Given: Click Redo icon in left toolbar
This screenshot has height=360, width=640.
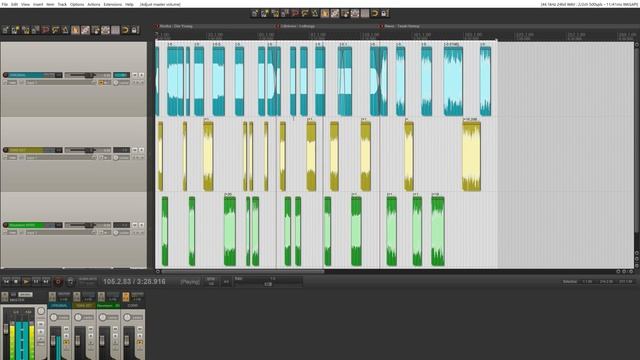Looking at the screenshot, I should click(x=56, y=30).
